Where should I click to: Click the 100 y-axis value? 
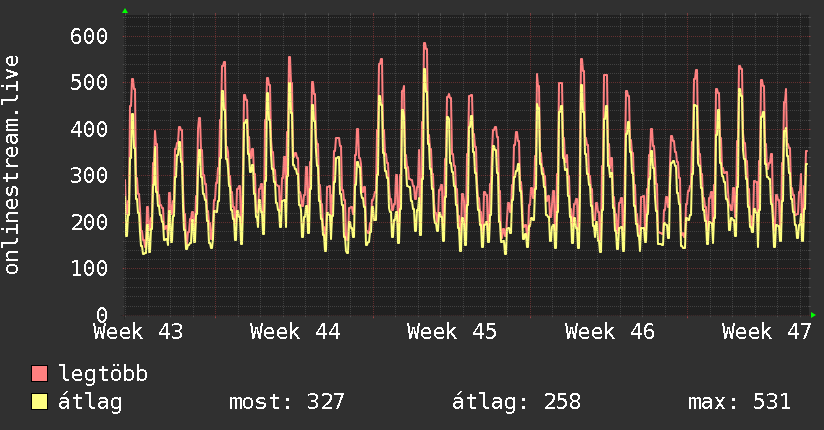[x=89, y=268]
